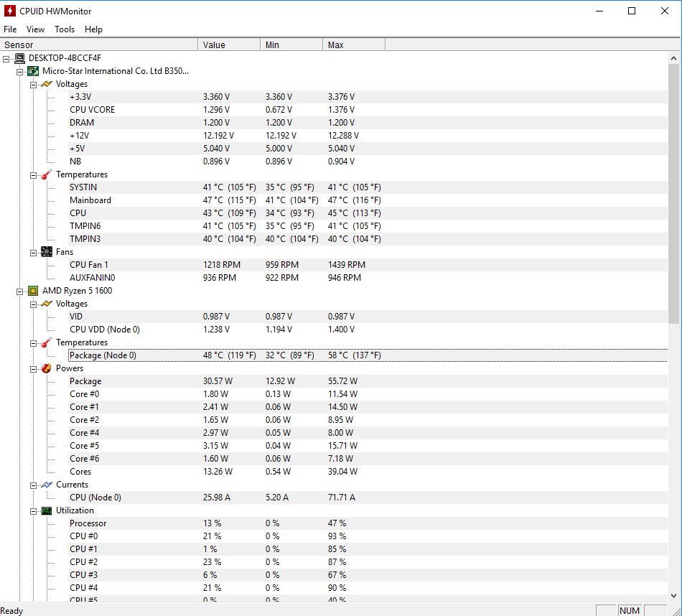Click the Ready status text
Screen dimensions: 682x616
pos(11,611)
